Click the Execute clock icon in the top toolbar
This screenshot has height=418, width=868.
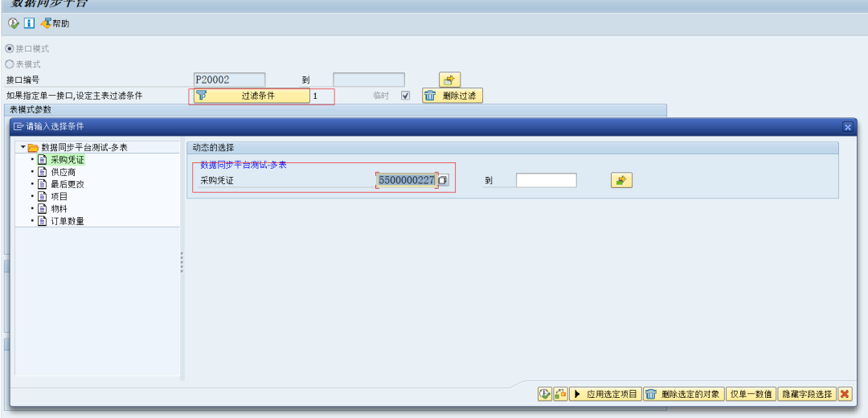[14, 23]
